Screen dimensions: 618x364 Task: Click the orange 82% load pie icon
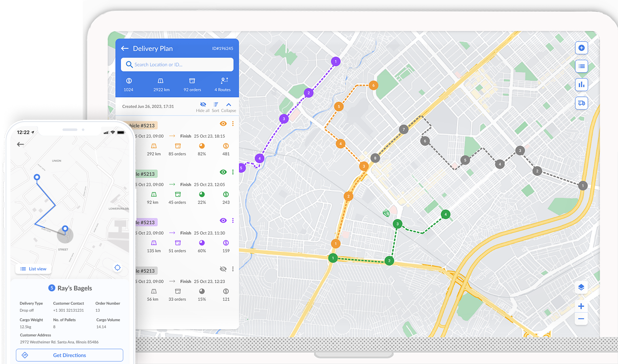(202, 146)
